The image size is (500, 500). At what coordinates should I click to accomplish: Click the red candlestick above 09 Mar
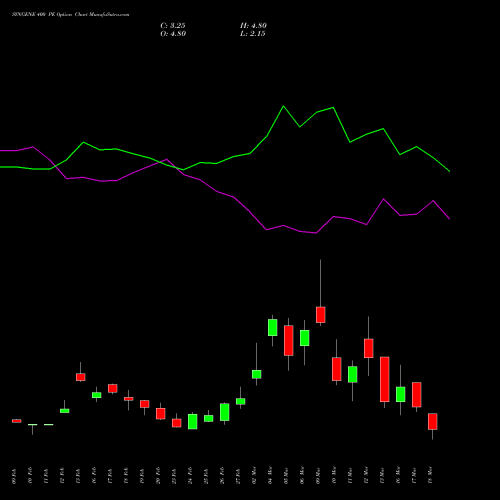coord(321,315)
